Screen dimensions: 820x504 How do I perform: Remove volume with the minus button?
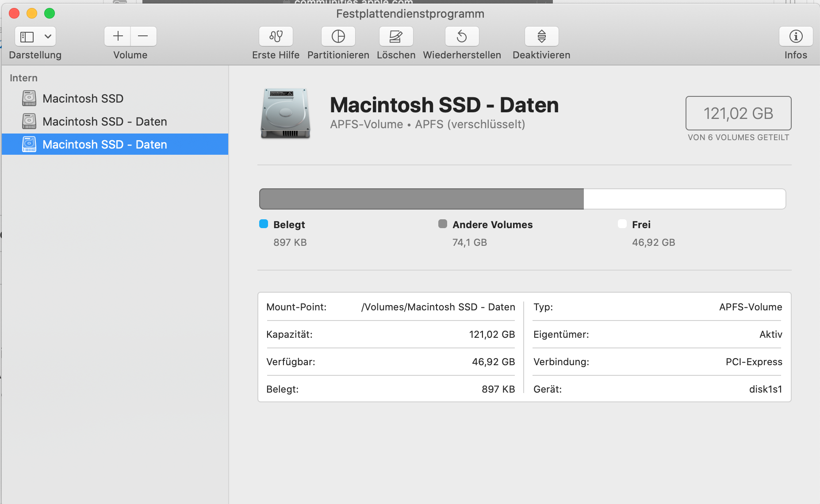pos(143,36)
